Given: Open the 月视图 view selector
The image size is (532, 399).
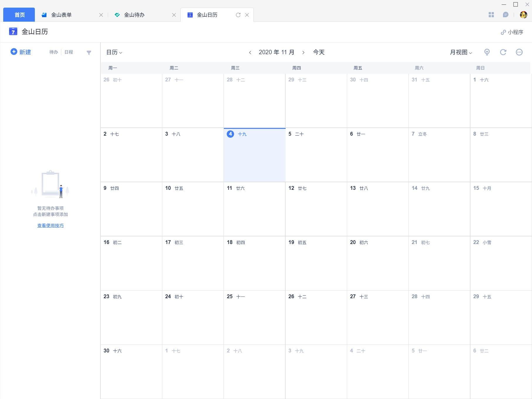Looking at the screenshot, I should tap(461, 52).
